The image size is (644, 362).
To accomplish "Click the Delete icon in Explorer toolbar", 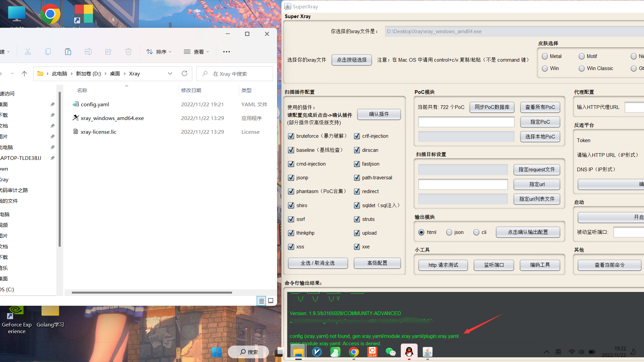I will [x=128, y=52].
